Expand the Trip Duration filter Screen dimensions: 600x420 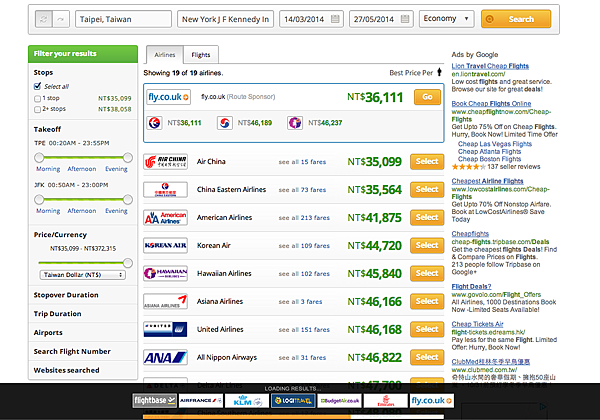(83, 314)
